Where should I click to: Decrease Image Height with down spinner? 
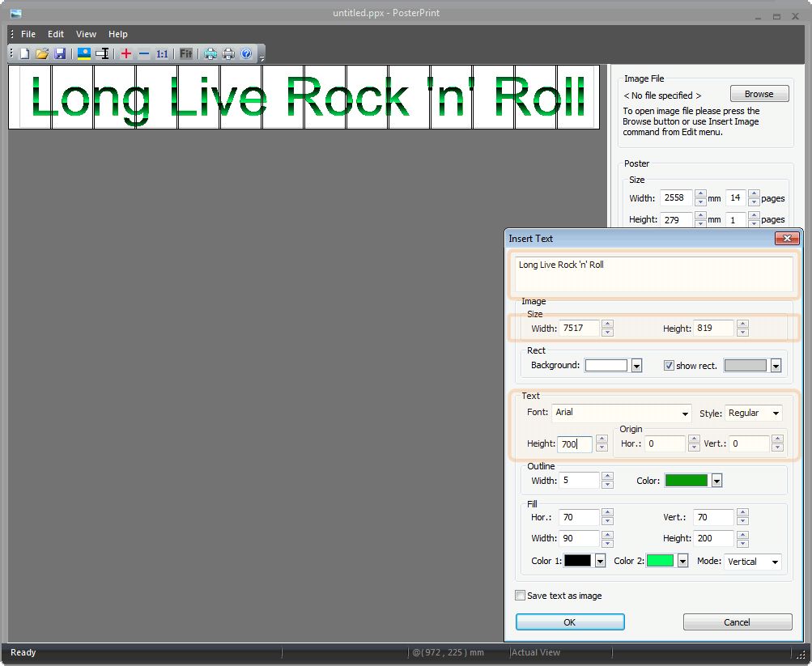click(742, 333)
